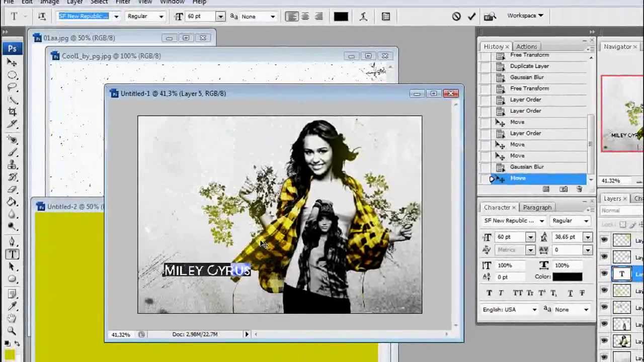This screenshot has height=362, width=644.
Task: Toggle Superscript in Character panel
Action: tap(542, 293)
